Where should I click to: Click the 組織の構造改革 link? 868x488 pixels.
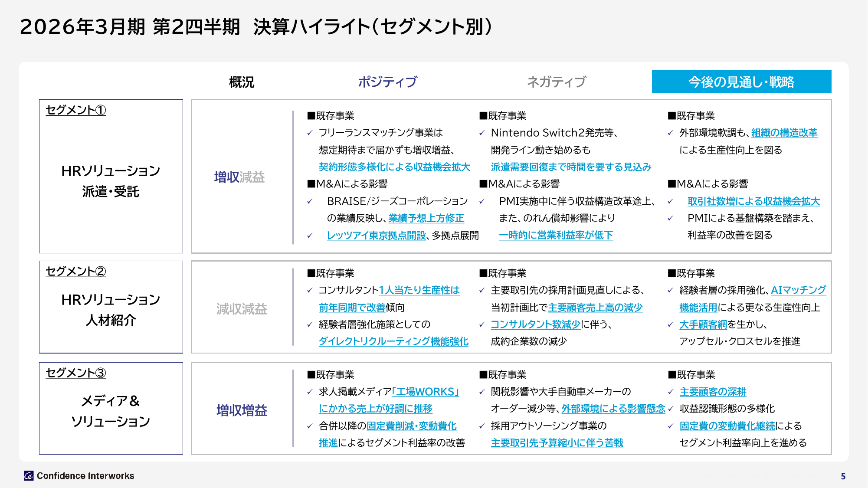[x=784, y=133]
